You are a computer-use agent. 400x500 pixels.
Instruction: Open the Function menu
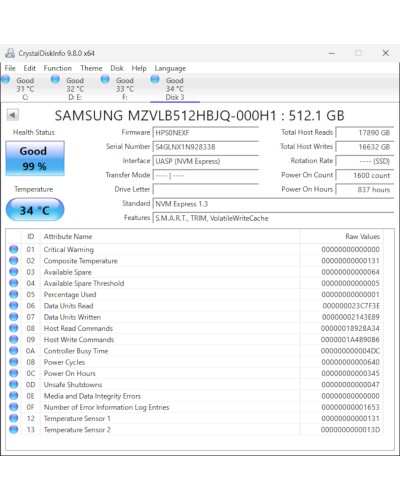click(58, 68)
